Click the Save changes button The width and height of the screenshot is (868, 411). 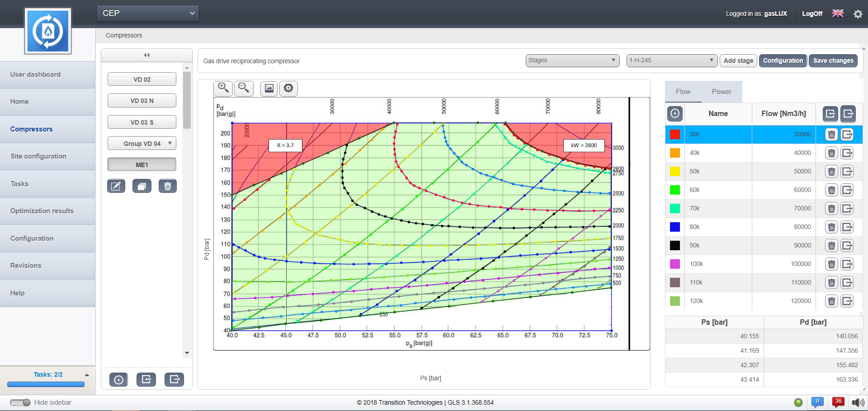coord(833,61)
